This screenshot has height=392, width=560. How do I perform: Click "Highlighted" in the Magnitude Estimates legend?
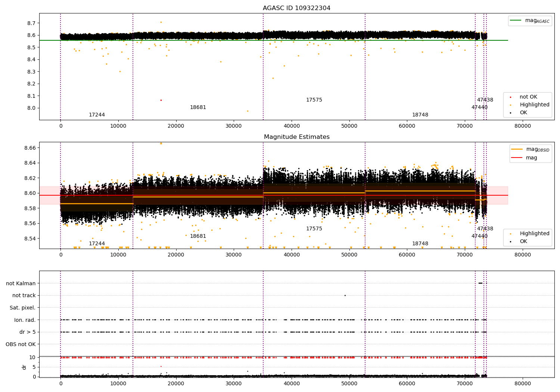pos(535,234)
